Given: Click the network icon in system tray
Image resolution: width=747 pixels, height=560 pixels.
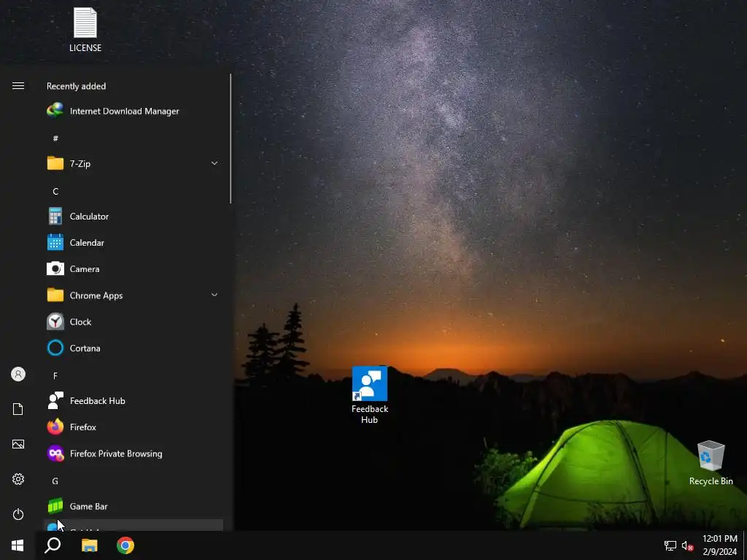Looking at the screenshot, I should 670,545.
